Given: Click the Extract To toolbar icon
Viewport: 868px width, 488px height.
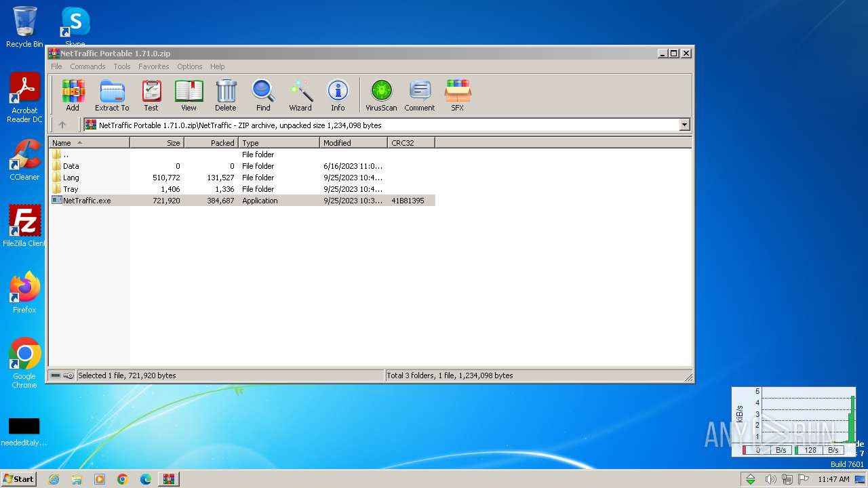Looking at the screenshot, I should pos(112,95).
